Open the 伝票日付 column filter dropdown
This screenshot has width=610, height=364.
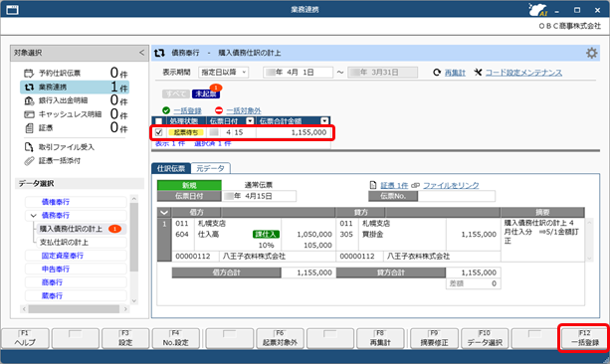pos(250,121)
